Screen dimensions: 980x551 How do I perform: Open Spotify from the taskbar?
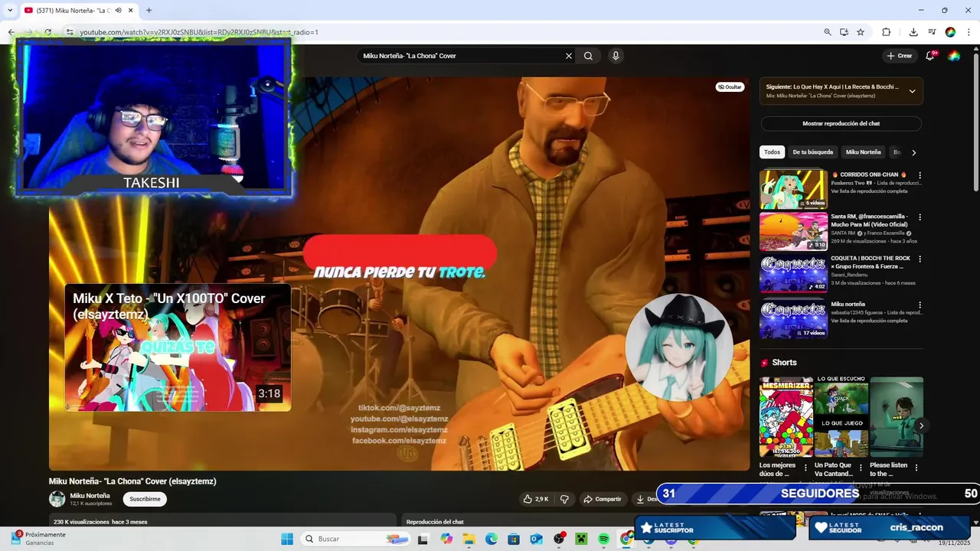coord(603,539)
